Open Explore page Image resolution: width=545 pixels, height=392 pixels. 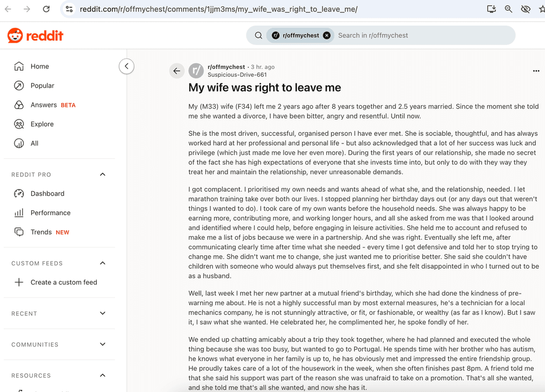coord(42,124)
